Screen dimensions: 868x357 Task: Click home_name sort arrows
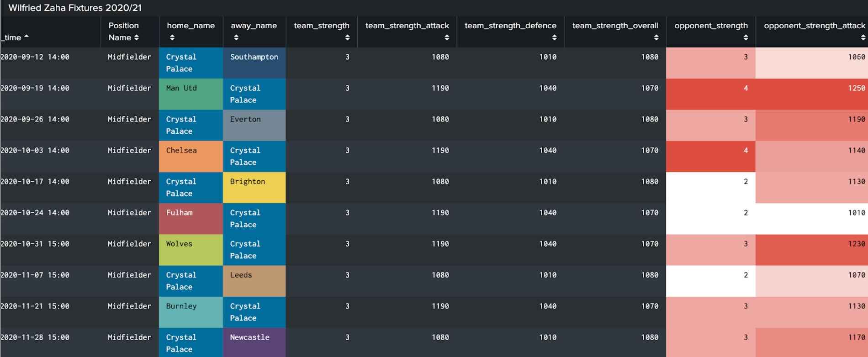click(x=172, y=37)
